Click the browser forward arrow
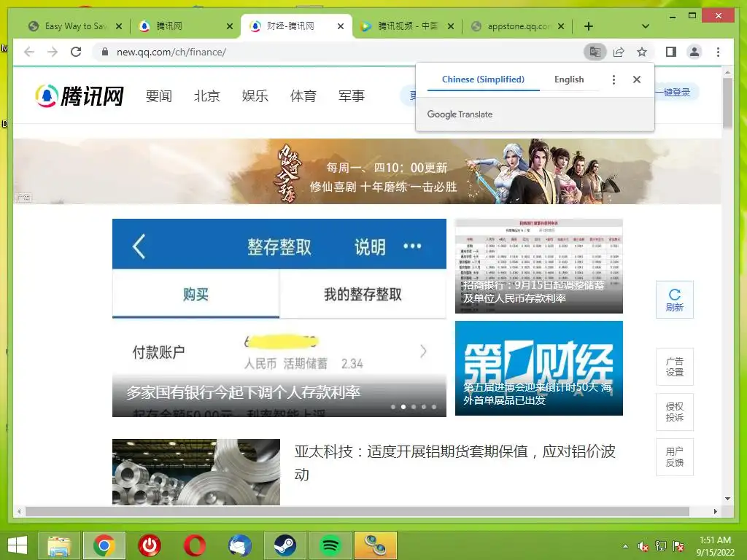The width and height of the screenshot is (747, 560). [x=53, y=52]
